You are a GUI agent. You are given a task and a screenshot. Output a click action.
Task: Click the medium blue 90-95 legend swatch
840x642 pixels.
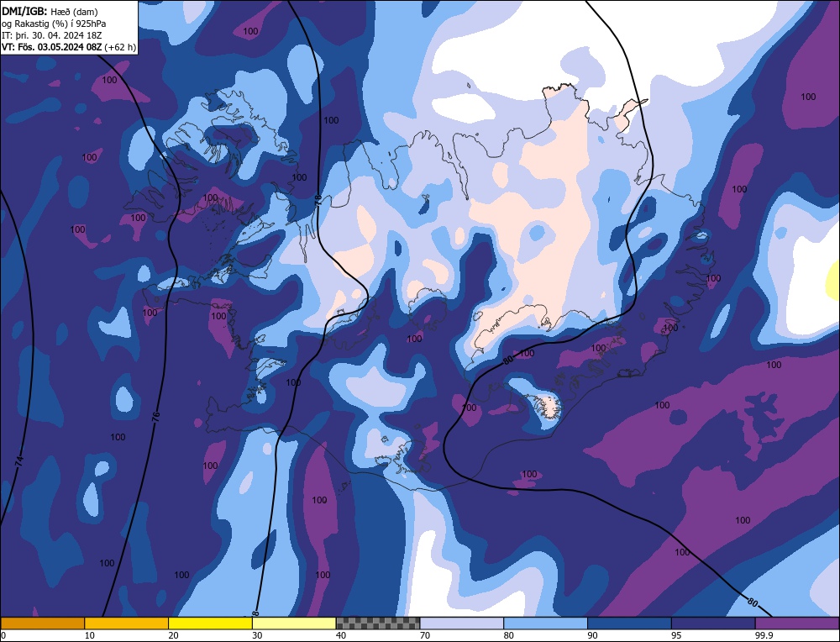(x=629, y=623)
